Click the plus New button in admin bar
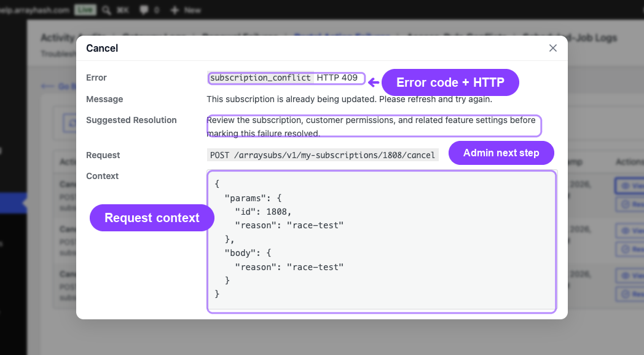644x355 pixels. pyautogui.click(x=186, y=10)
